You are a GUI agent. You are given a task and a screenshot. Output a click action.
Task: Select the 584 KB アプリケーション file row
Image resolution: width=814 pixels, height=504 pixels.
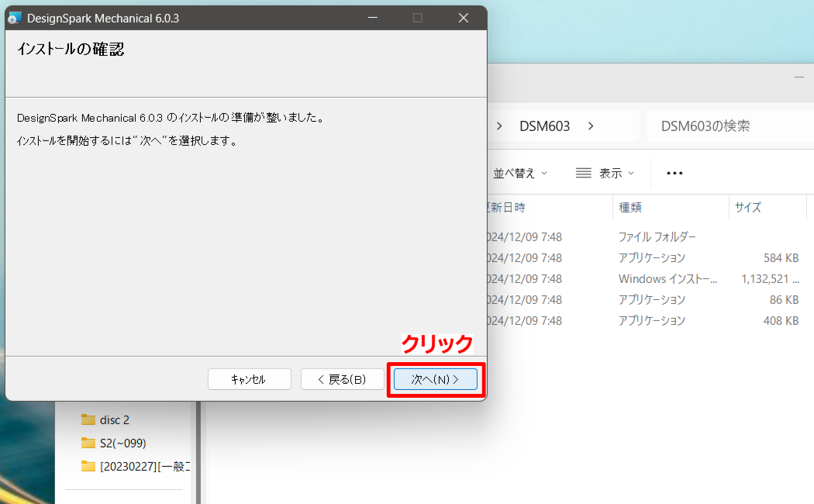tap(647, 258)
